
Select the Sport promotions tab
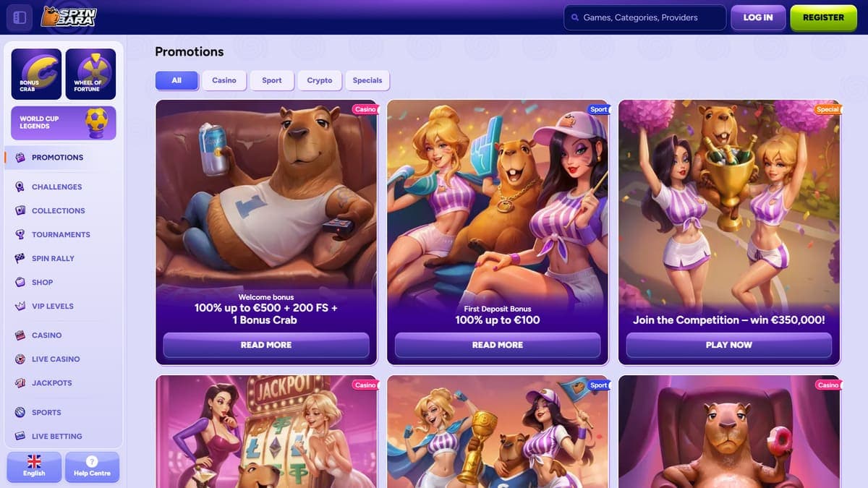pyautogui.click(x=272, y=80)
